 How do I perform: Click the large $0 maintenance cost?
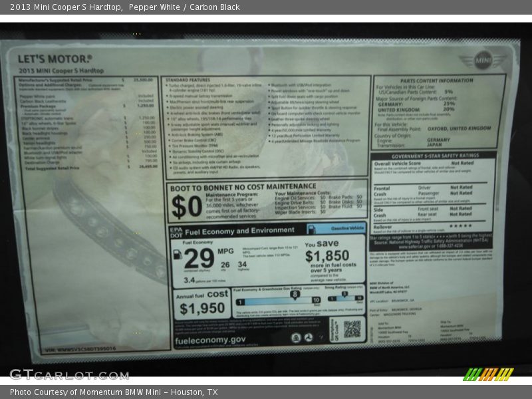pyautogui.click(x=186, y=207)
